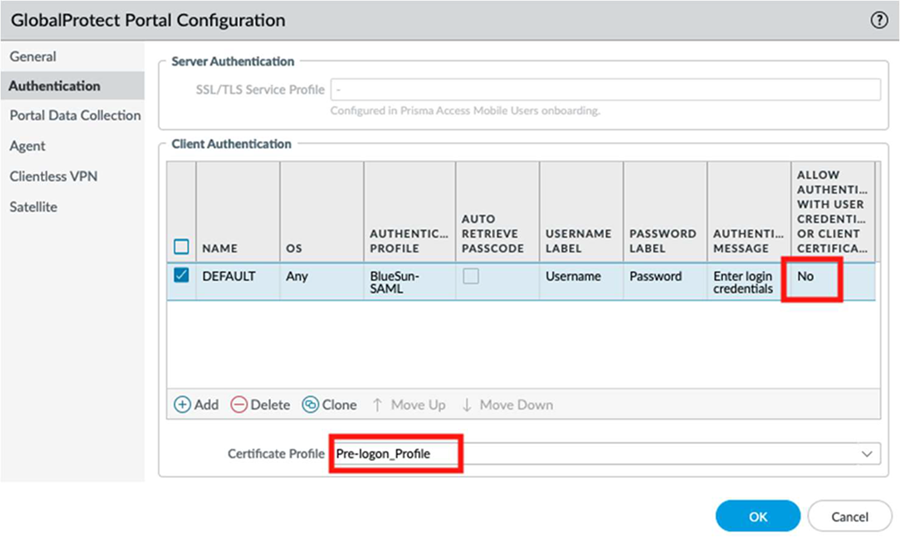This screenshot has width=900, height=549.
Task: Open the Pre-logon_Profile combo box
Action: (600, 455)
